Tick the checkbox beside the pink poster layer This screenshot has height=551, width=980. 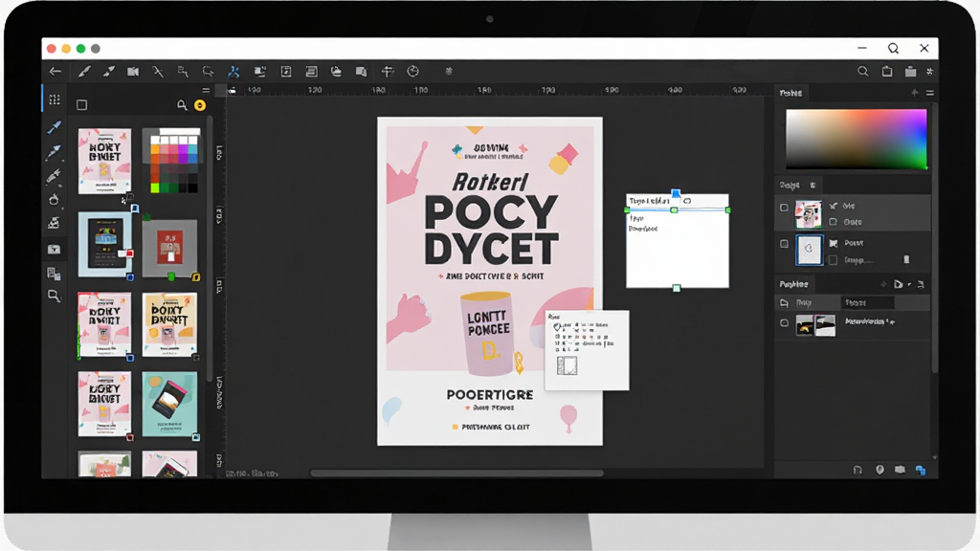coord(785,208)
